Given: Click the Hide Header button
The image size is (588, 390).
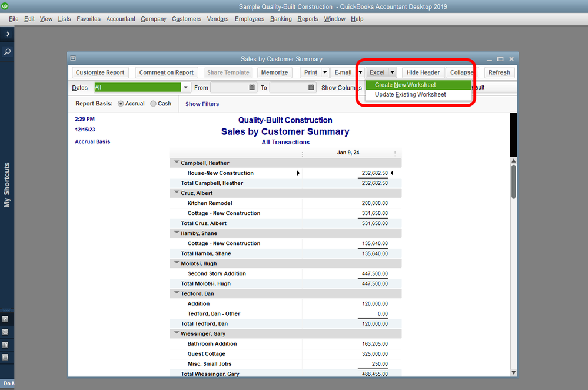Looking at the screenshot, I should click(x=423, y=72).
